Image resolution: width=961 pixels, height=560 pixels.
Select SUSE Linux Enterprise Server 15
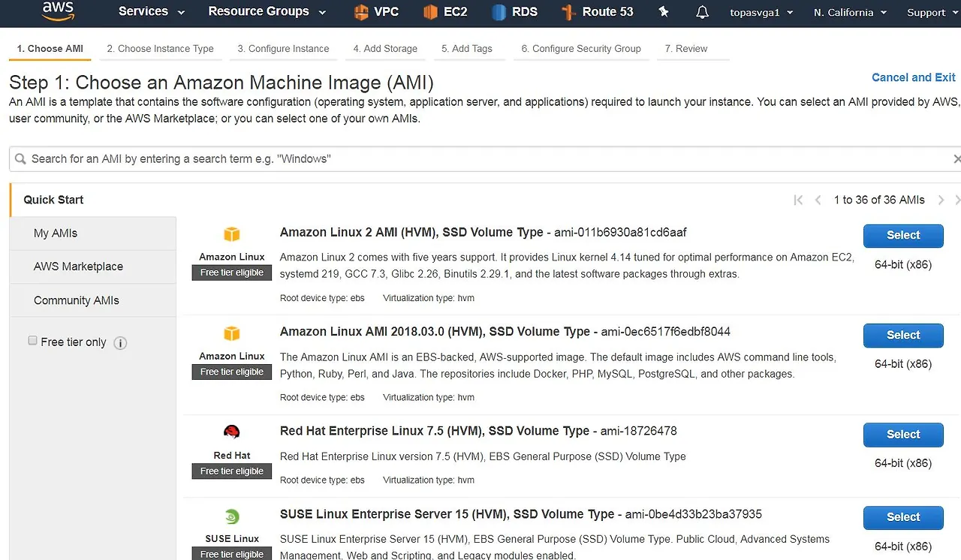903,517
